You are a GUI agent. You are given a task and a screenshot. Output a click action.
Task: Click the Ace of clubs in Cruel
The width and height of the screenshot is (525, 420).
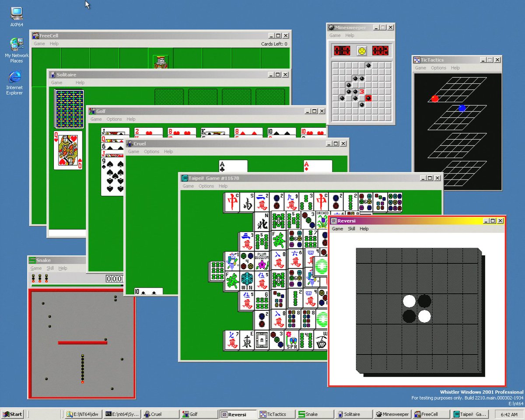click(x=233, y=166)
